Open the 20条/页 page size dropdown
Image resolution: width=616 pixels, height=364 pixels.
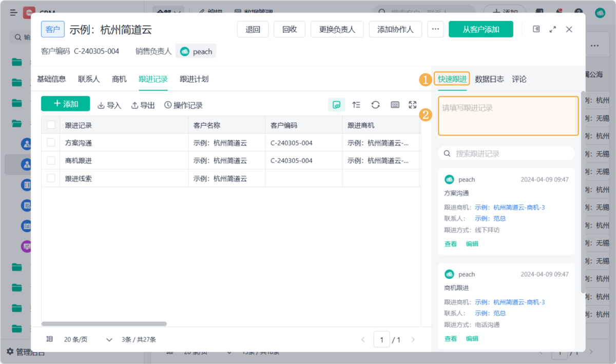88,339
